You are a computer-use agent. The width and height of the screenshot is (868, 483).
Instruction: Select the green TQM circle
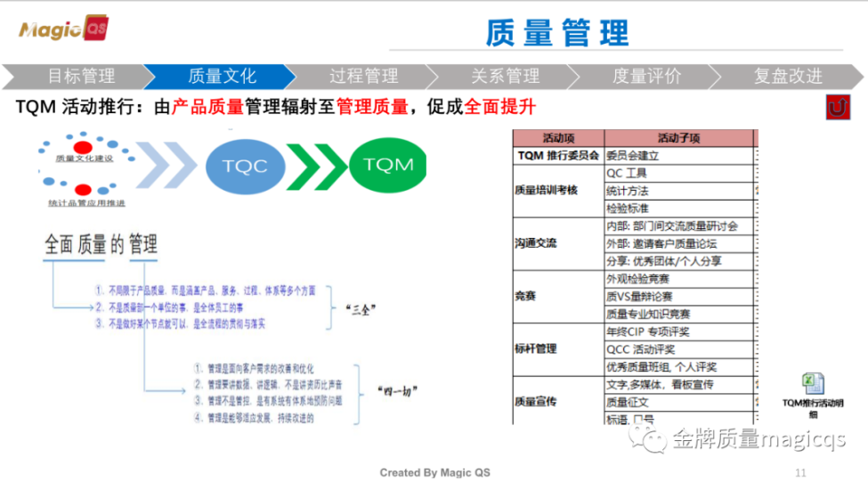point(388,165)
